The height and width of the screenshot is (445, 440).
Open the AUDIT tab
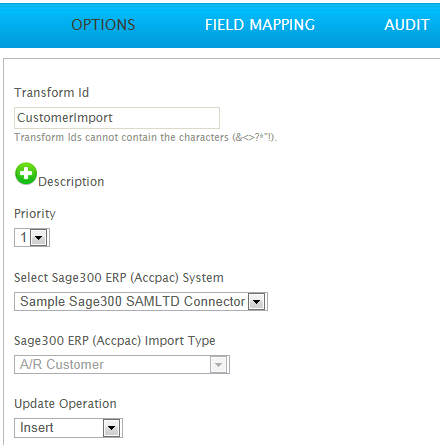[x=407, y=25]
